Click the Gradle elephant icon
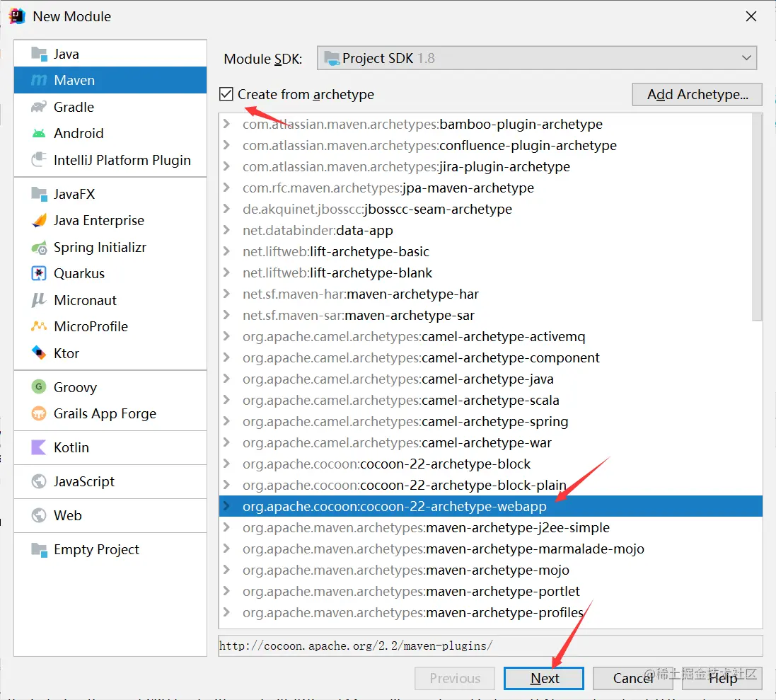Image resolution: width=776 pixels, height=700 pixels. pos(39,107)
